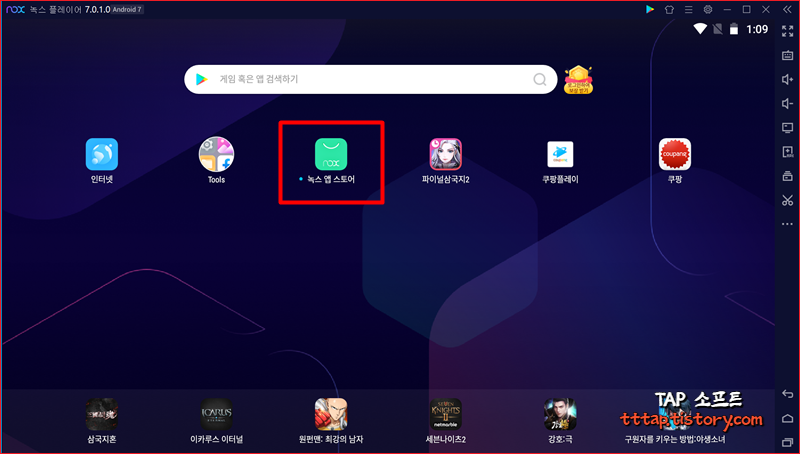Click the 1:09 clock in status bar
This screenshot has width=800, height=454.
coord(757,30)
